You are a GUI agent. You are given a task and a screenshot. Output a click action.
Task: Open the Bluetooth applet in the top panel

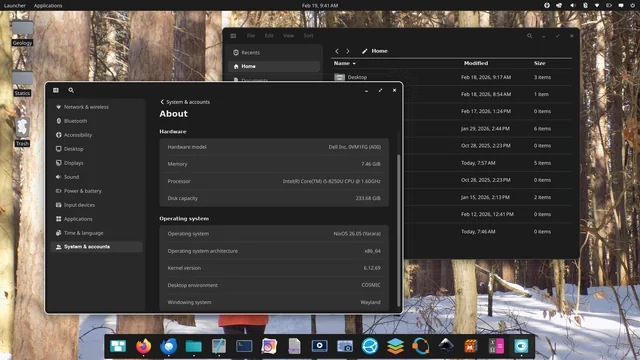(x=584, y=5)
